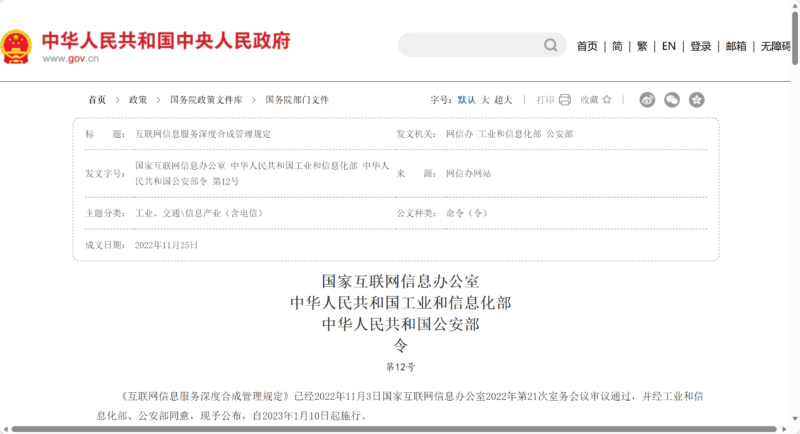Switch to simplified Chinese 简
Viewport: 800px width, 434px height.
click(617, 46)
